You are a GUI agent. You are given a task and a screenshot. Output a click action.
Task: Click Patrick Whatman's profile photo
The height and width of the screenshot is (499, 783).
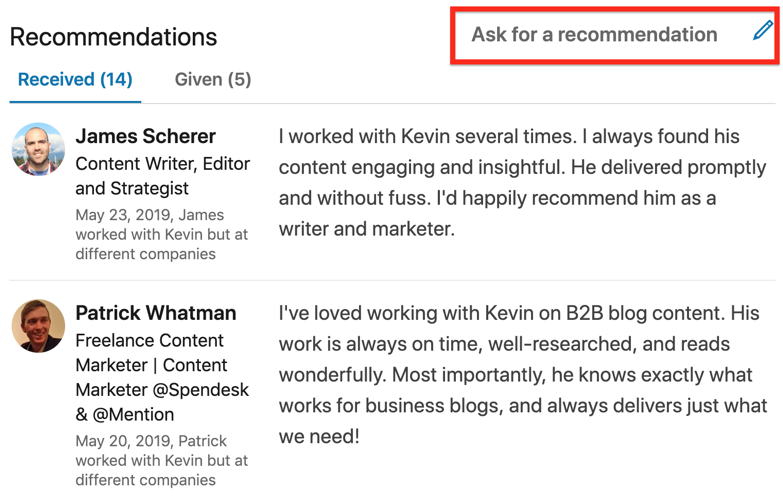pyautogui.click(x=38, y=326)
